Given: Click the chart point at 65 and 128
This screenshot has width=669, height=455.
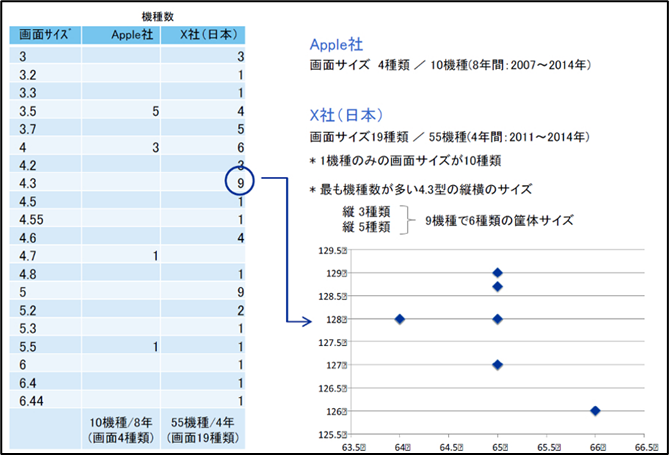Looking at the screenshot, I should pos(497,319).
